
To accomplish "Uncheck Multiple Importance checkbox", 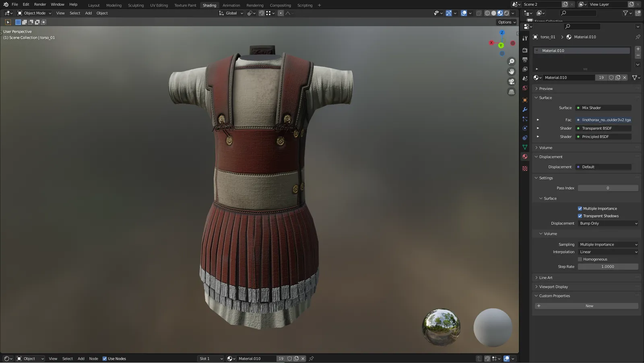I will pyautogui.click(x=580, y=209).
